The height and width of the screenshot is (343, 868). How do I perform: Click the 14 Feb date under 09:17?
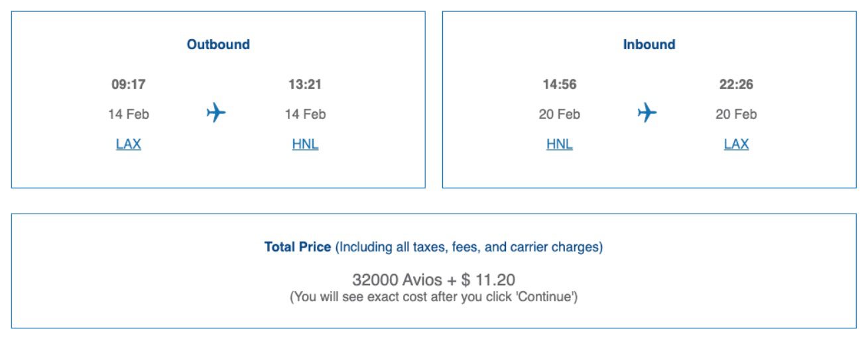click(129, 114)
